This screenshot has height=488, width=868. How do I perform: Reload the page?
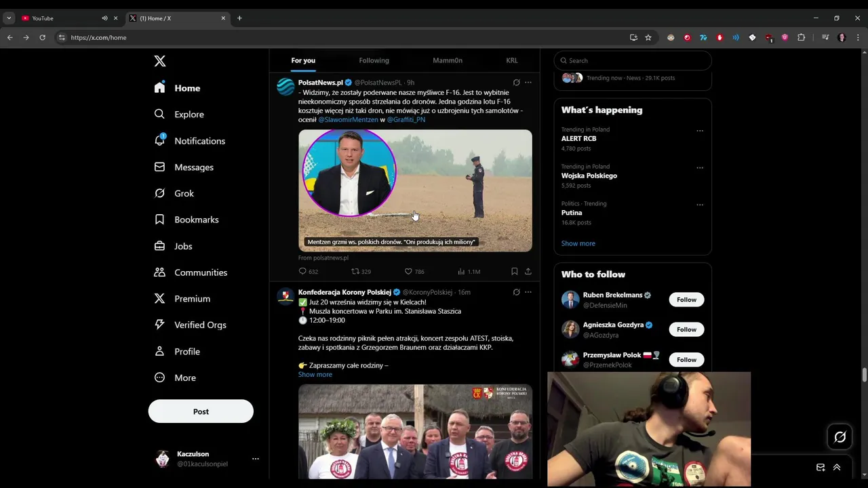(42, 37)
